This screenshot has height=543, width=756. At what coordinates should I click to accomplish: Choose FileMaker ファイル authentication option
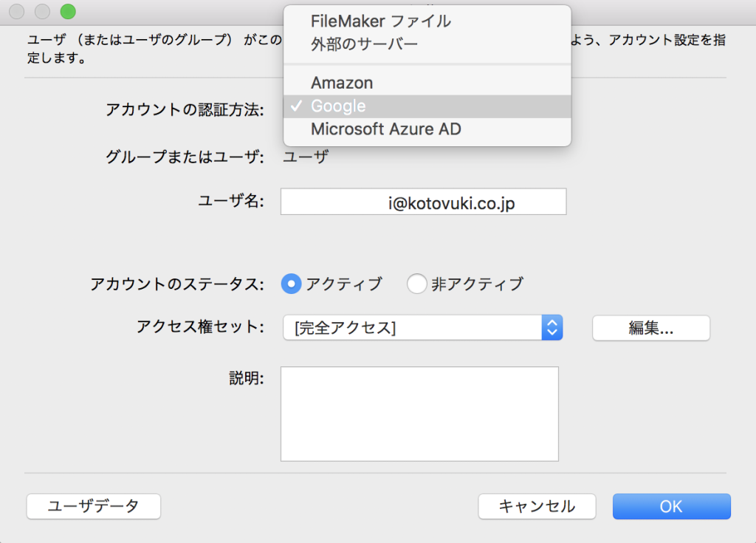tap(427, 21)
